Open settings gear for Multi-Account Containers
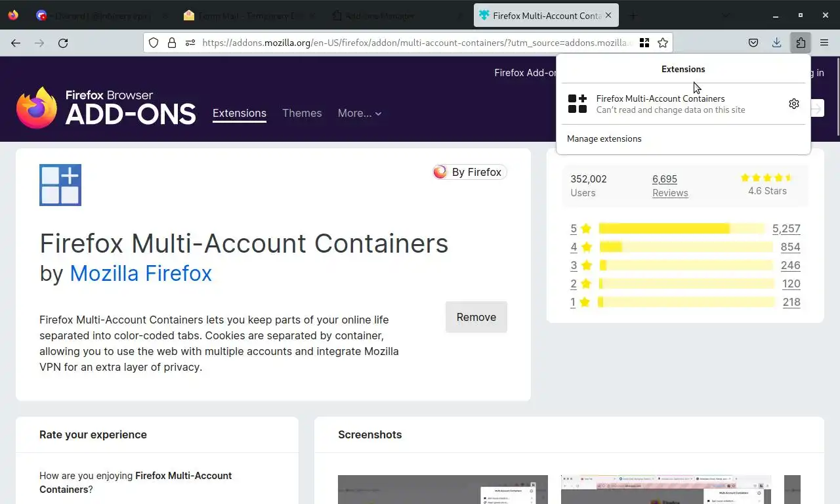Image resolution: width=840 pixels, height=504 pixels. click(794, 104)
